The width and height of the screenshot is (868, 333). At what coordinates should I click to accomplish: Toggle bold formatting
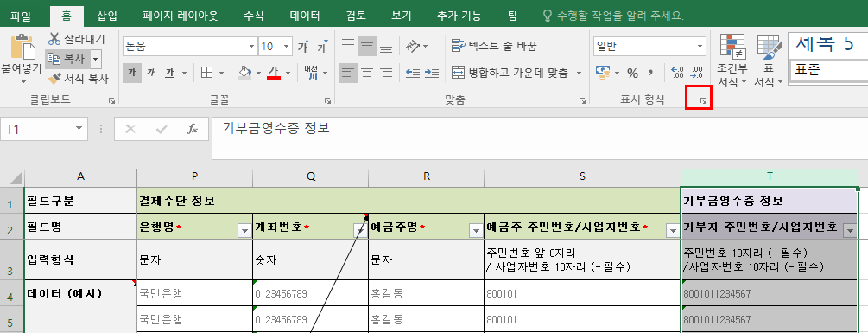tap(132, 72)
